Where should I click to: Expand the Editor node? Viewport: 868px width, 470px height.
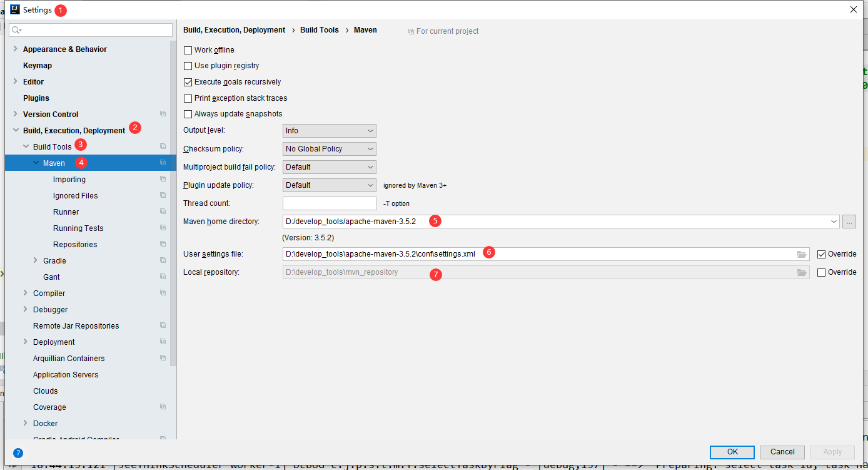[15, 81]
